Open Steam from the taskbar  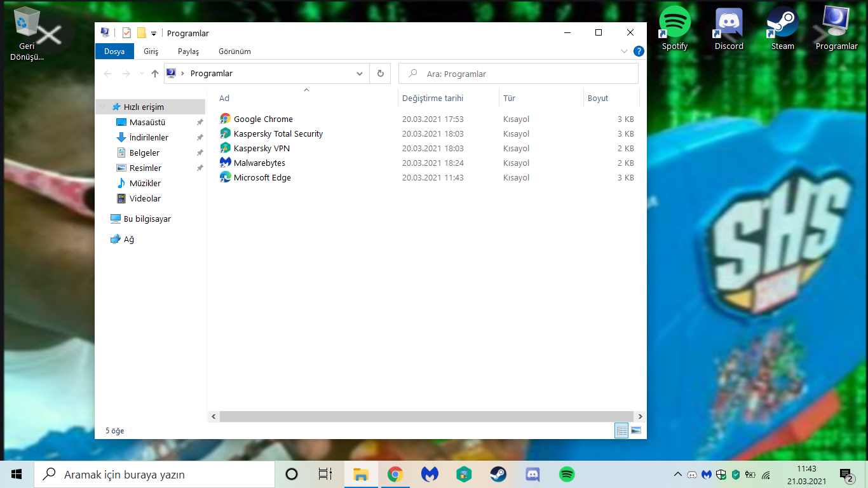click(498, 474)
